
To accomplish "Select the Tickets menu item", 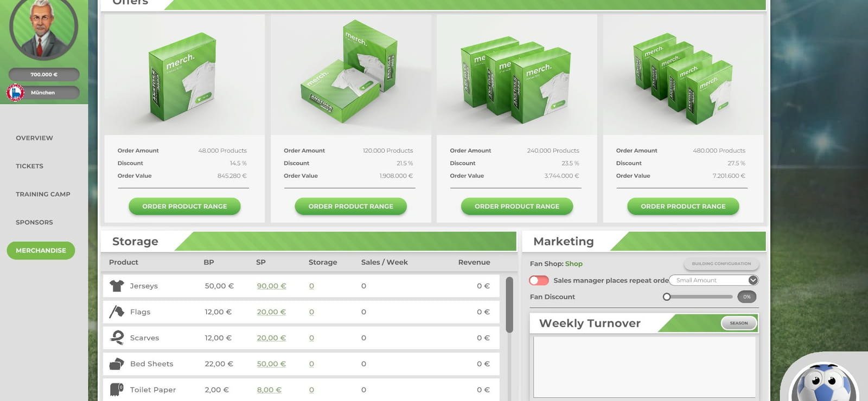I will pos(29,166).
